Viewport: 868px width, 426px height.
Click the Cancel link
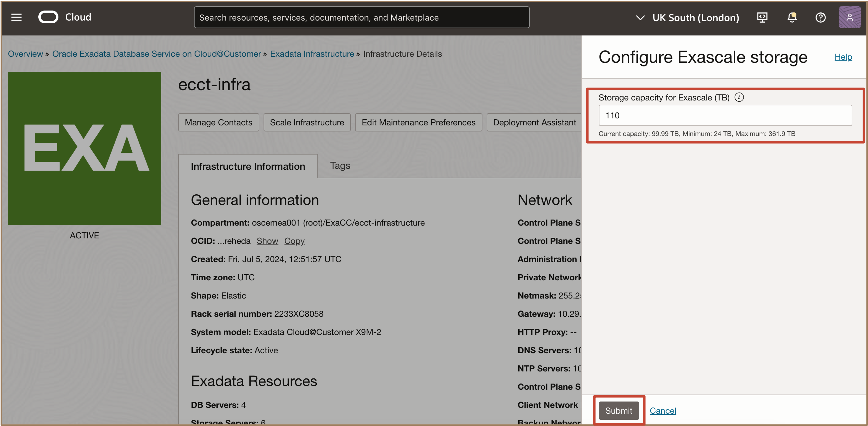(662, 411)
